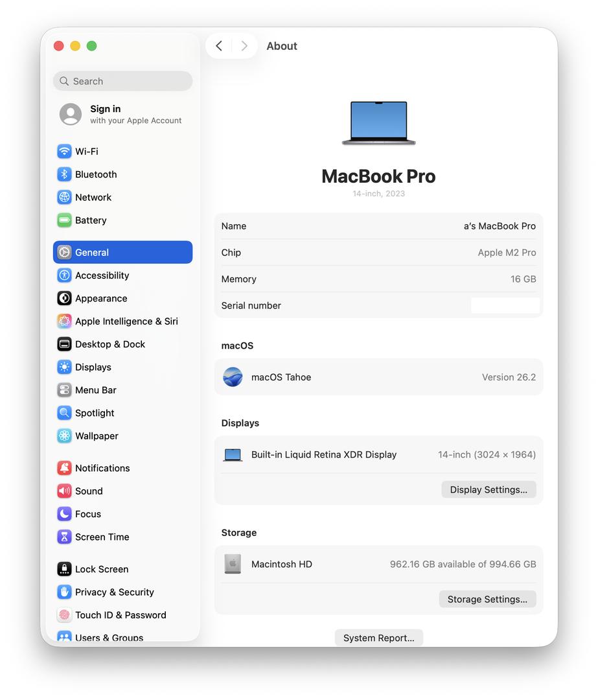
Task: Open Accessibility settings label
Action: point(102,275)
